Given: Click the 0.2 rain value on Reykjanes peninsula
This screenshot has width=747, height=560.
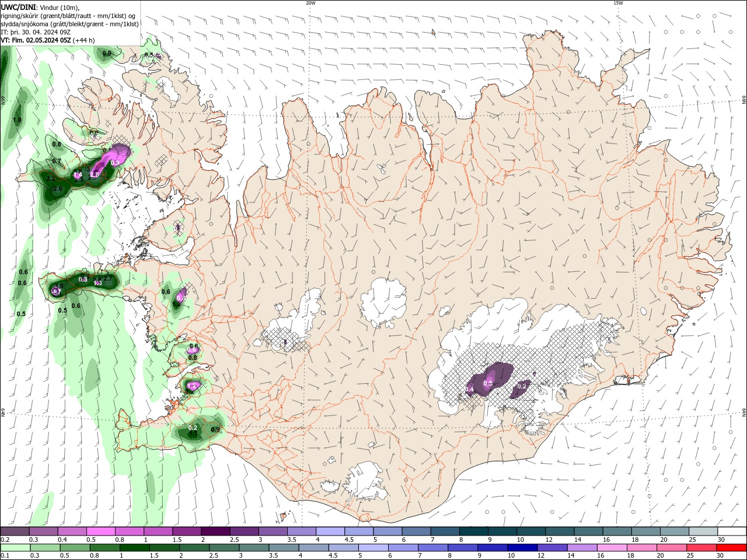Looking at the screenshot, I should click(193, 428).
